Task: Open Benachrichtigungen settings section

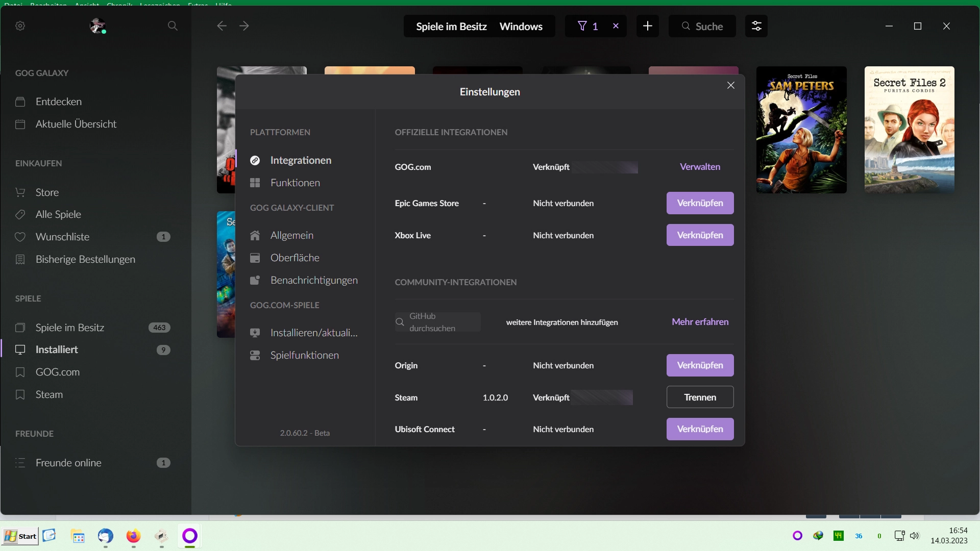Action: click(314, 280)
